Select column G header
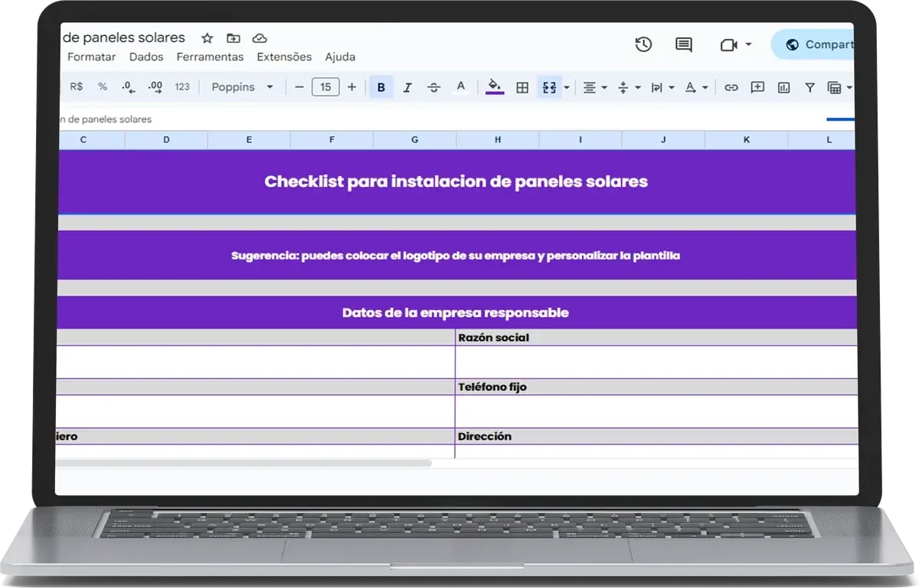The width and height of the screenshot is (919, 588). click(x=414, y=139)
